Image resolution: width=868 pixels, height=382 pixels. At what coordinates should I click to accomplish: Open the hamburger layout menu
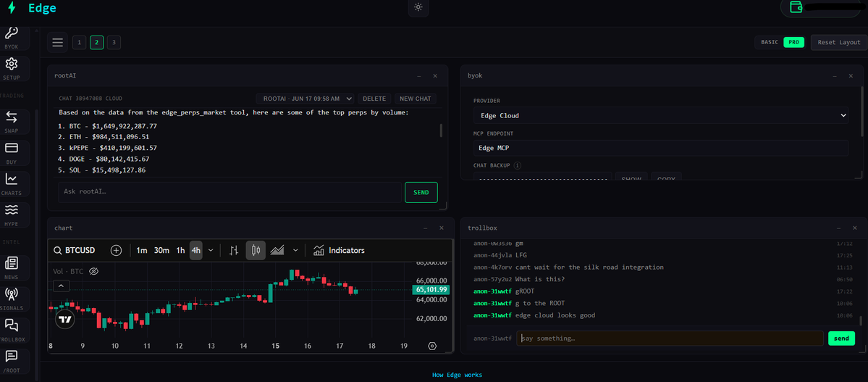[x=58, y=42]
